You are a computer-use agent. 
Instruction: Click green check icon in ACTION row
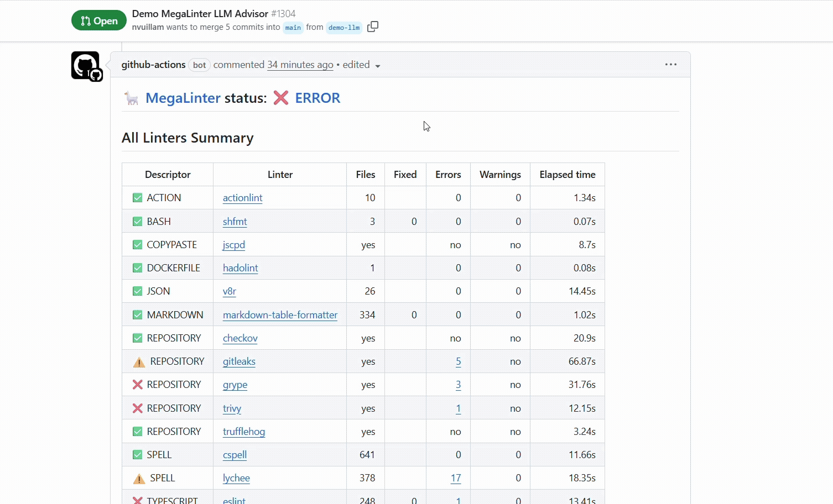pos(138,198)
